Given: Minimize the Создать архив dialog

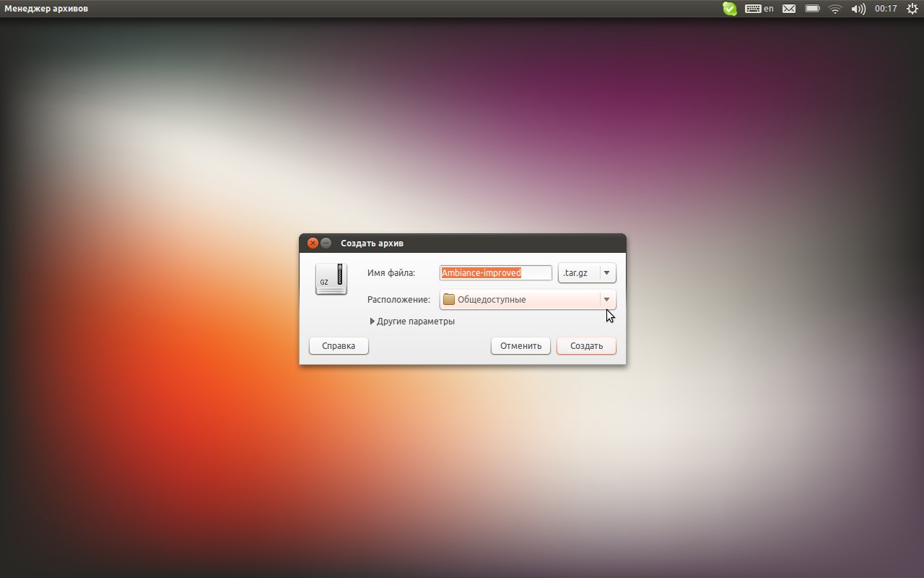Looking at the screenshot, I should (326, 243).
